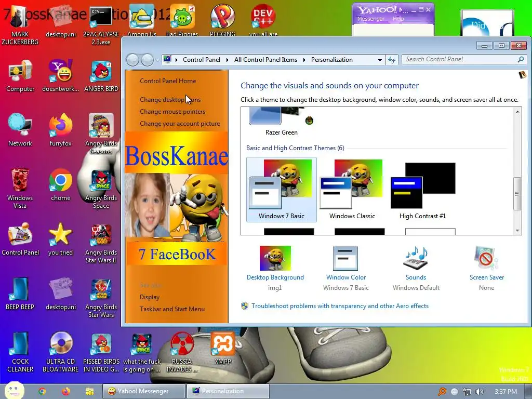The height and width of the screenshot is (399, 532).
Task: Open Troubleshoot transparency and Aero effects link
Action: [340, 305]
